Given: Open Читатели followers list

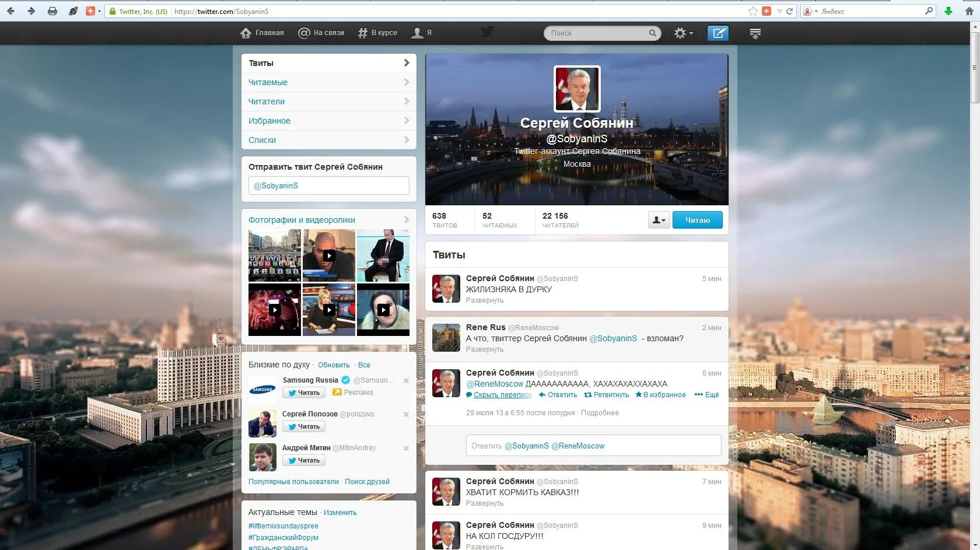Looking at the screenshot, I should [328, 101].
